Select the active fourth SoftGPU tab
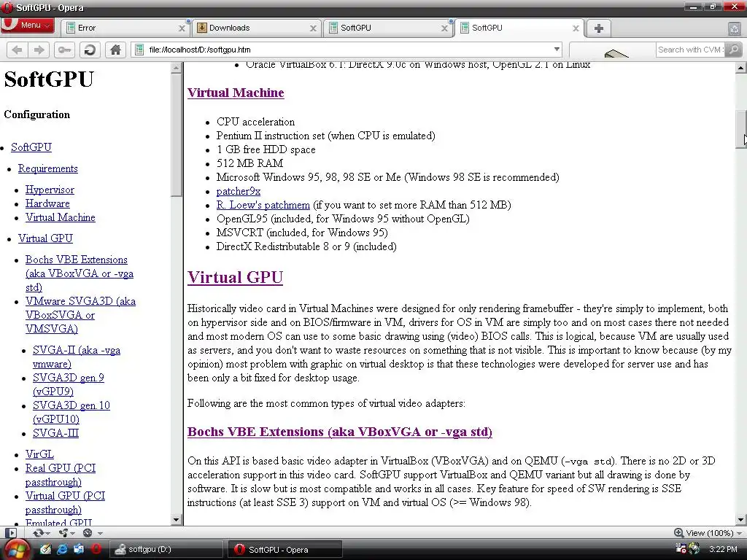Screen dimensions: 747x560 [519, 28]
